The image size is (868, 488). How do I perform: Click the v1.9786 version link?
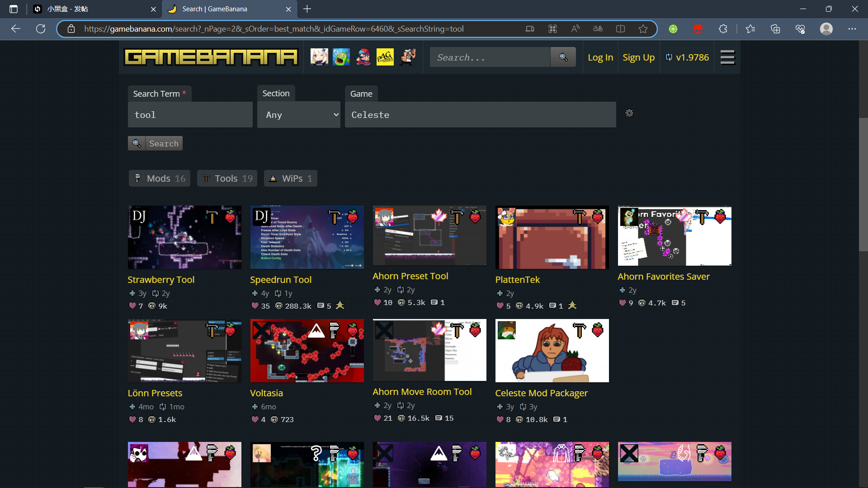point(687,57)
